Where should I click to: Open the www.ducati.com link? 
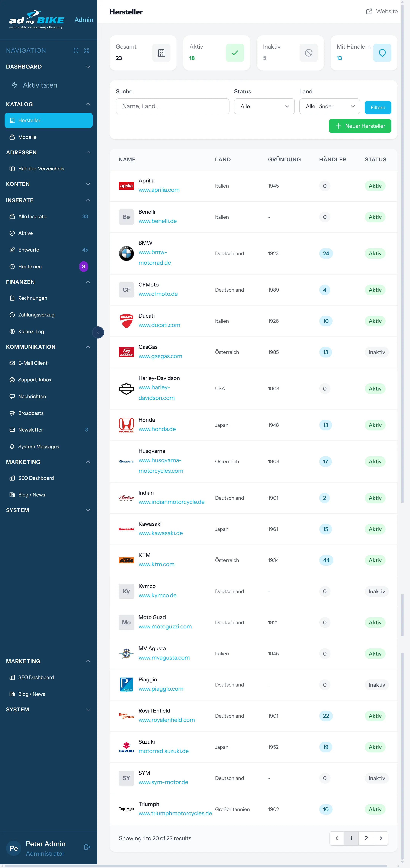[159, 325]
